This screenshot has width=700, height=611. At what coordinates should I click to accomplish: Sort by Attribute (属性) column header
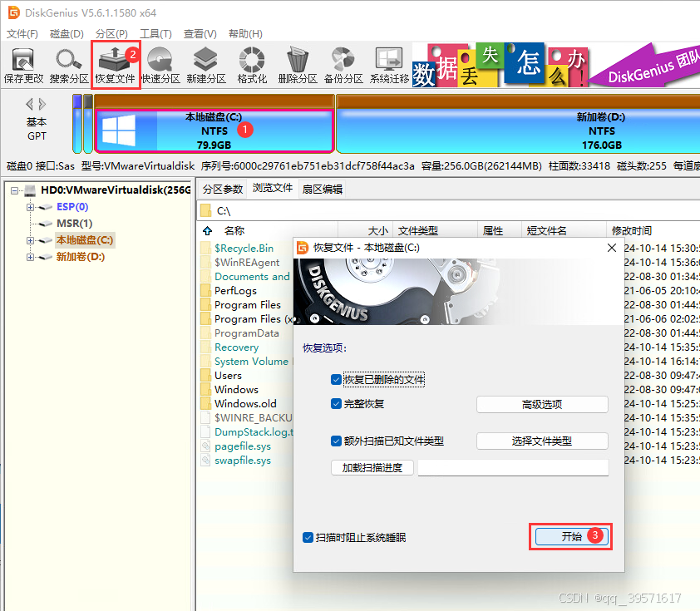(493, 231)
